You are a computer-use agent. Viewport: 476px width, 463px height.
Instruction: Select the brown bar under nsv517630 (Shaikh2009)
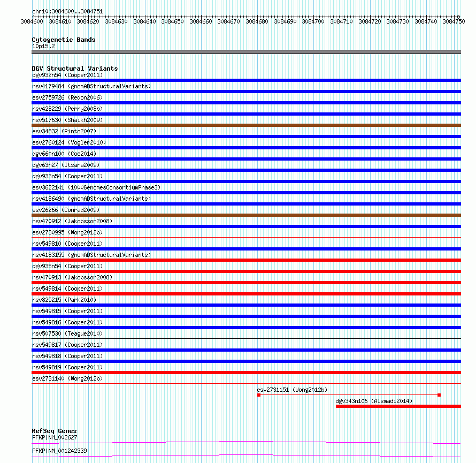pyautogui.click(x=246, y=125)
